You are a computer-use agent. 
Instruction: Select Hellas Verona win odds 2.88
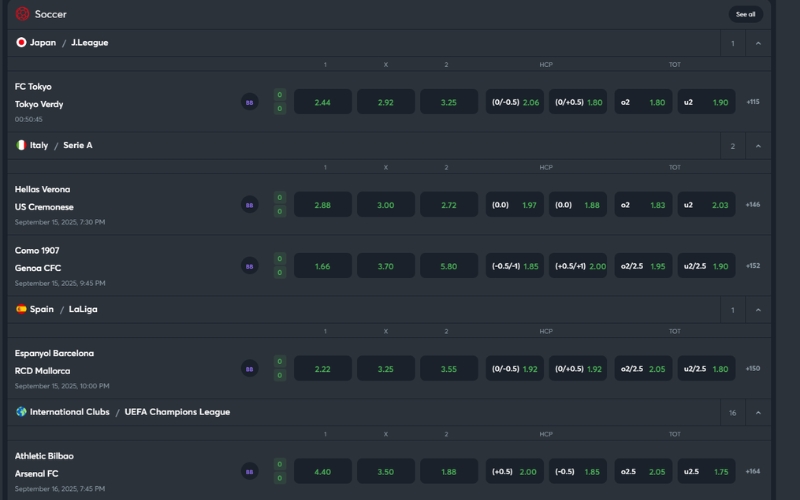pos(322,205)
